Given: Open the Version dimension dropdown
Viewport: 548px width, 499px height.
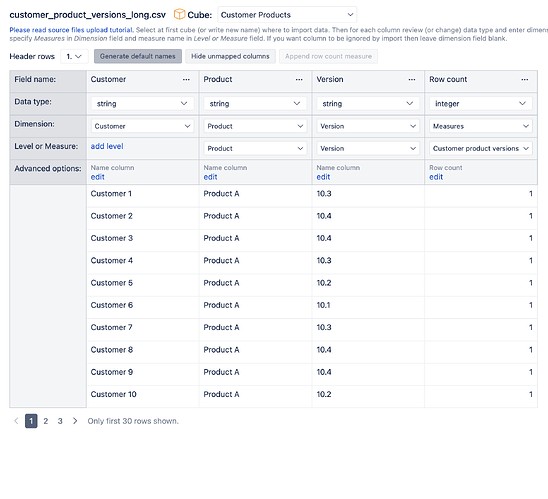Looking at the screenshot, I should (368, 126).
